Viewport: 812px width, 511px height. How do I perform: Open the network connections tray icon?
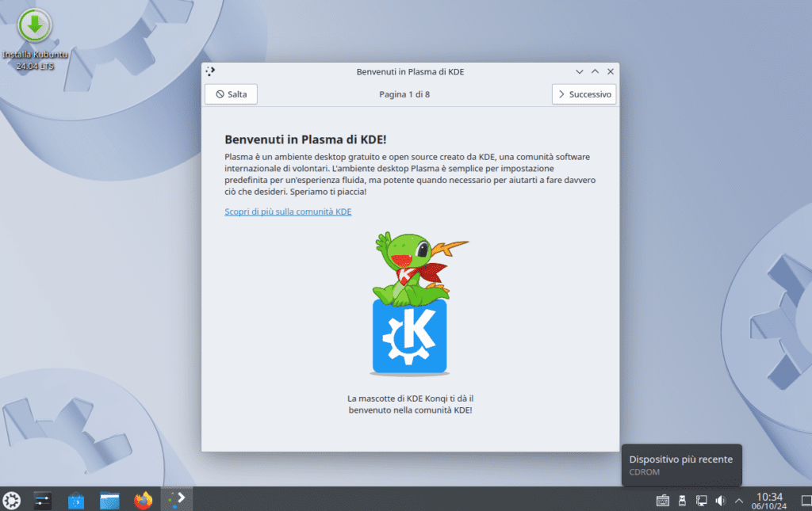(701, 501)
